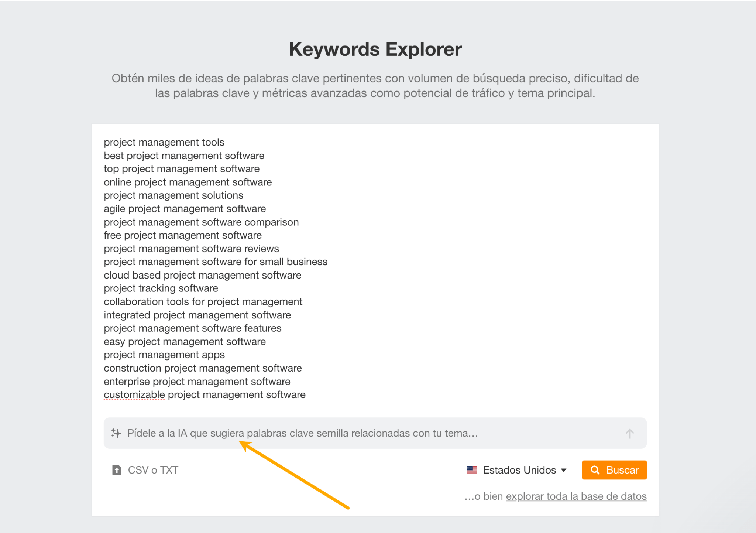Open the Estados Unidos country selector
The height and width of the screenshot is (533, 756).
point(519,470)
